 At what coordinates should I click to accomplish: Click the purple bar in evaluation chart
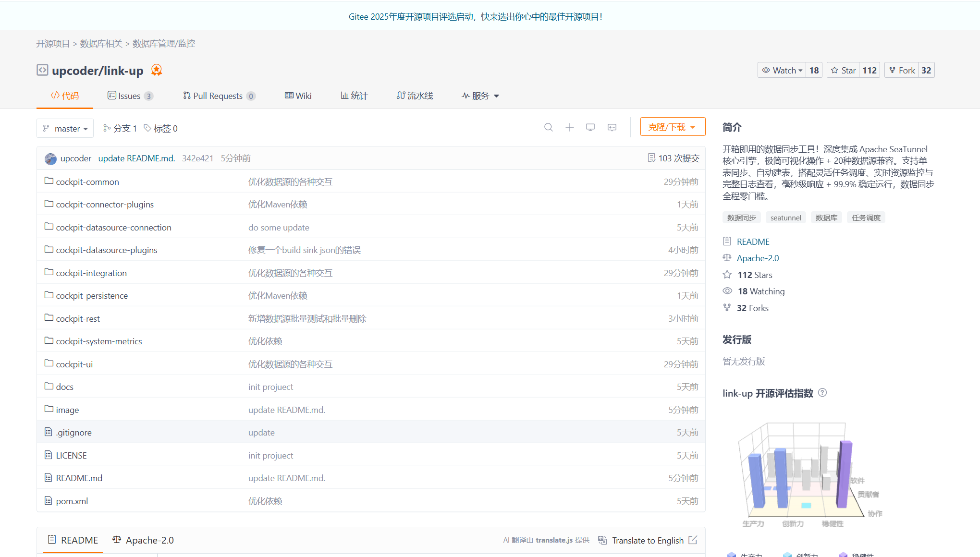(x=844, y=473)
